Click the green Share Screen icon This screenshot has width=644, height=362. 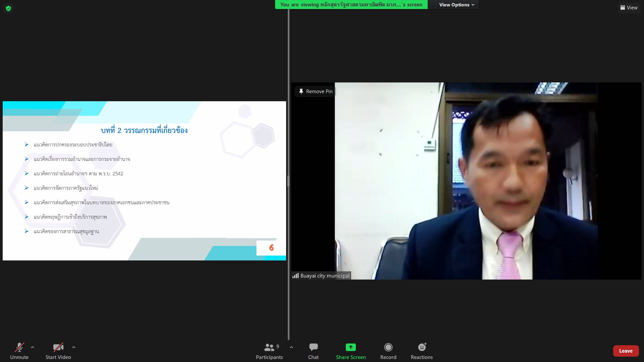[x=351, y=347]
